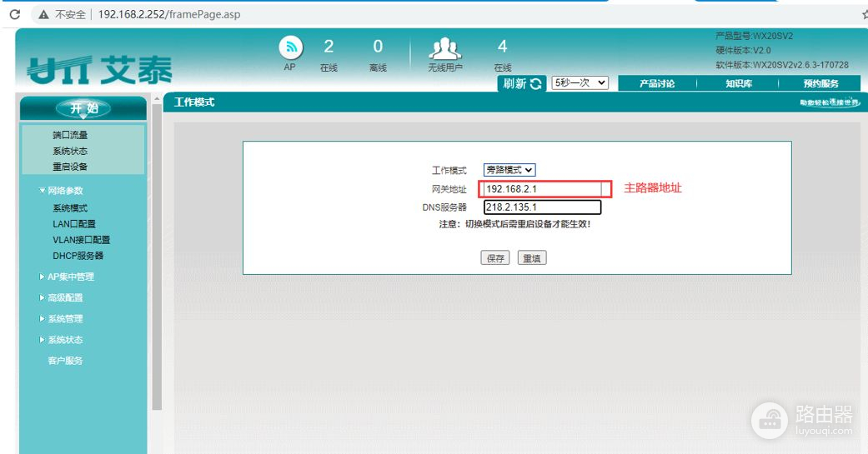The height and width of the screenshot is (454, 868).
Task: Expand the 系统管理 menu section
Action: [x=61, y=318]
